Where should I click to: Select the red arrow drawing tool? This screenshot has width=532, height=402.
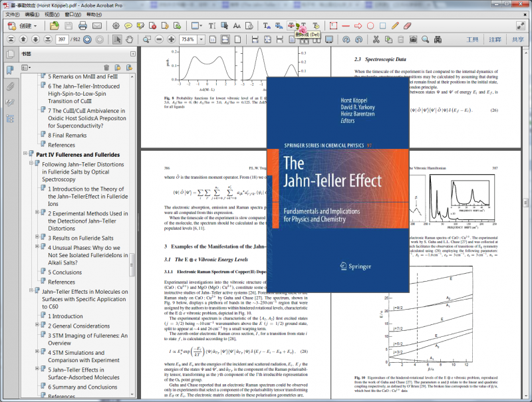358,26
